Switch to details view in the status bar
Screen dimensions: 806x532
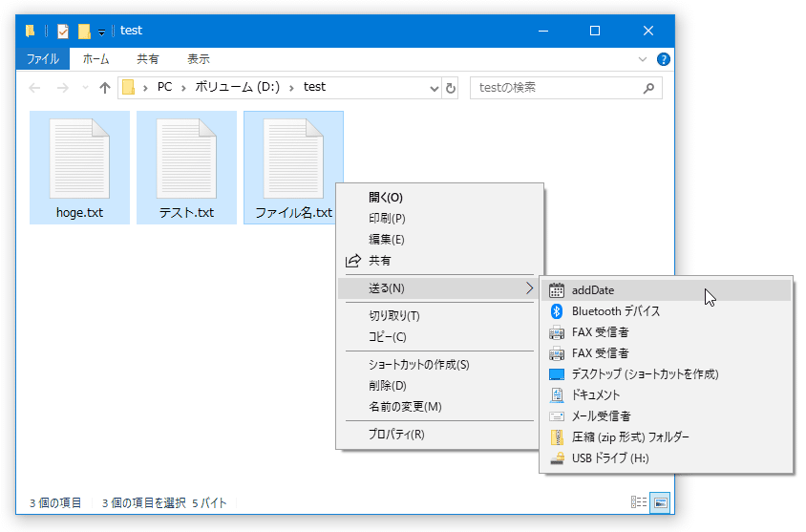[639, 501]
